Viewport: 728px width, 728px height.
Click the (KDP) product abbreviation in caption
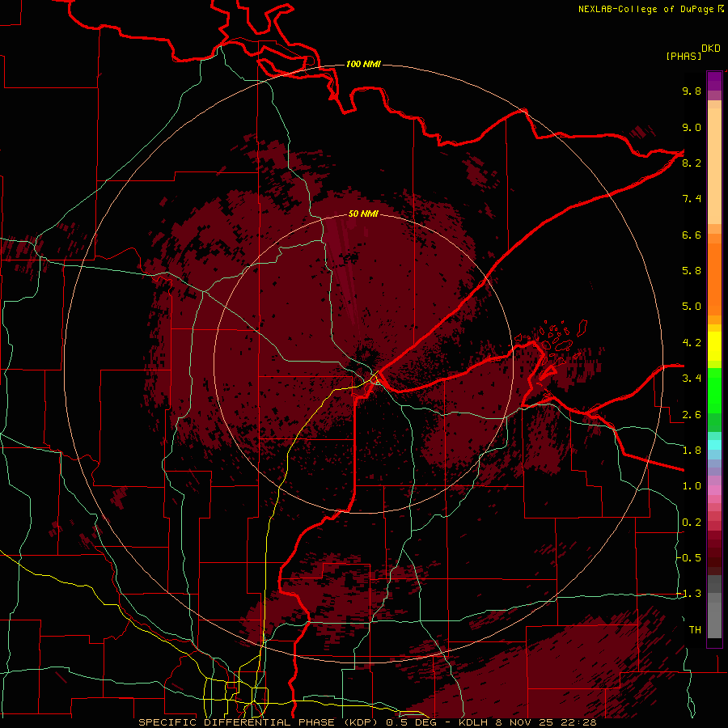(x=360, y=722)
